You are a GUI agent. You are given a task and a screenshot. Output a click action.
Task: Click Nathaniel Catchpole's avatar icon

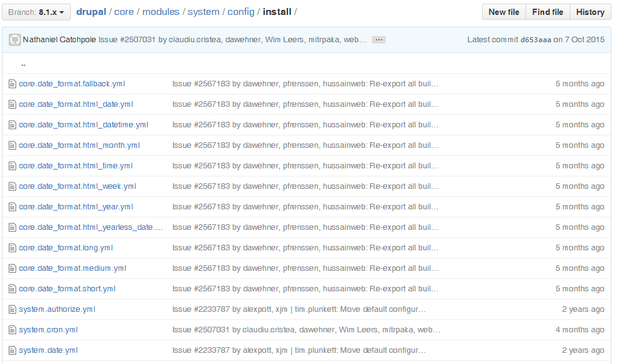(x=15, y=39)
